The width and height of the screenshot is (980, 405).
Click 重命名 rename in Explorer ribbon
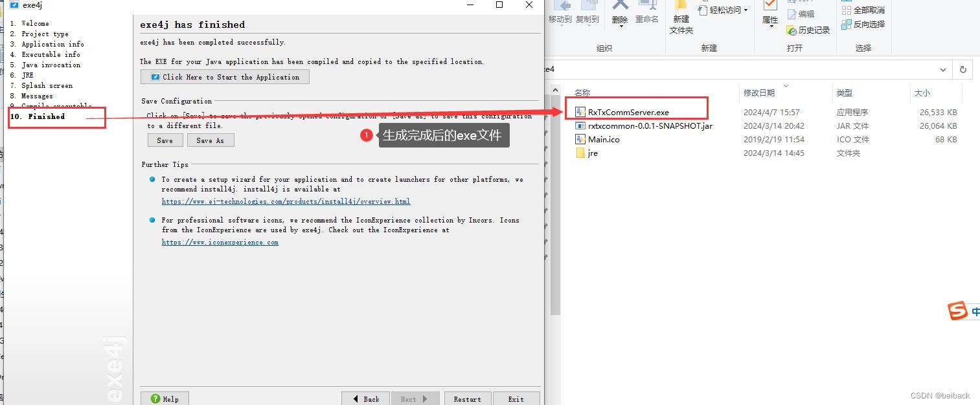click(x=646, y=12)
